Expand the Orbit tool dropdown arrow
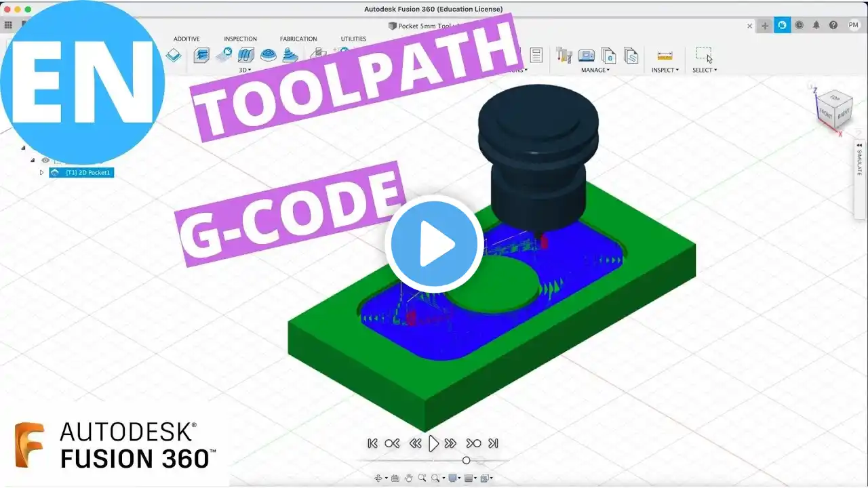This screenshot has width=868, height=488. pos(387,479)
